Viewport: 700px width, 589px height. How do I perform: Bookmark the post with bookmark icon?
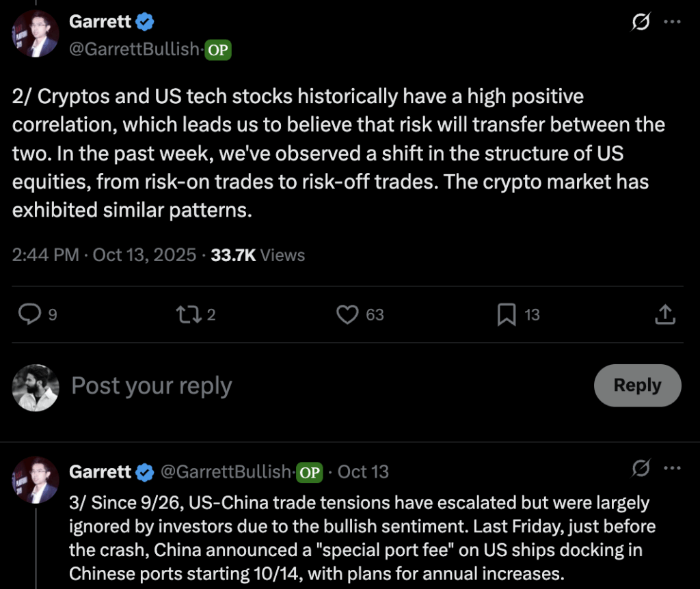click(x=507, y=314)
